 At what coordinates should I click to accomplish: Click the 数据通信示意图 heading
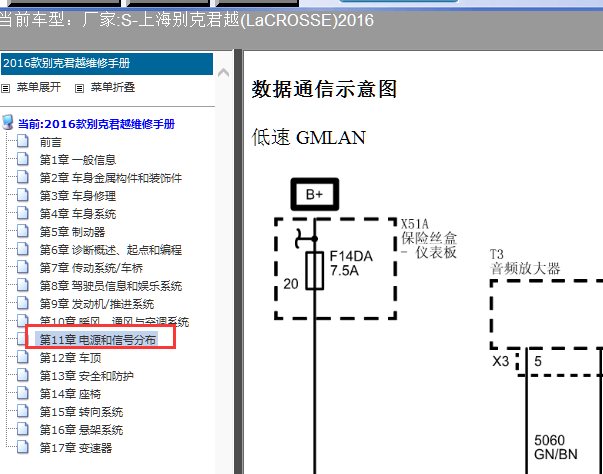(x=324, y=89)
